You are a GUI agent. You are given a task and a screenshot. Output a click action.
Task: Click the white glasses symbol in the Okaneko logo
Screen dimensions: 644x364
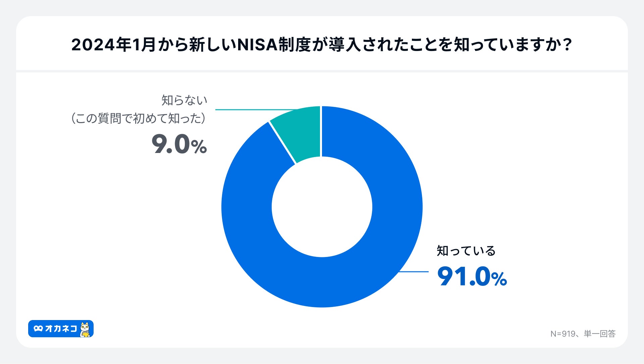click(x=38, y=329)
